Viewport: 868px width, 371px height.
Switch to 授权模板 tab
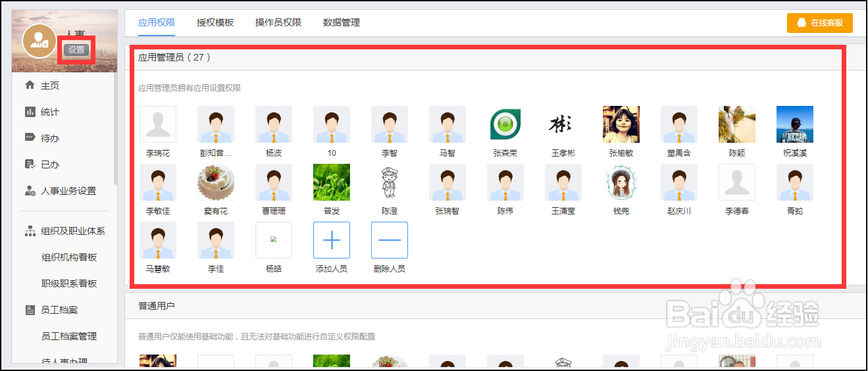coord(215,22)
